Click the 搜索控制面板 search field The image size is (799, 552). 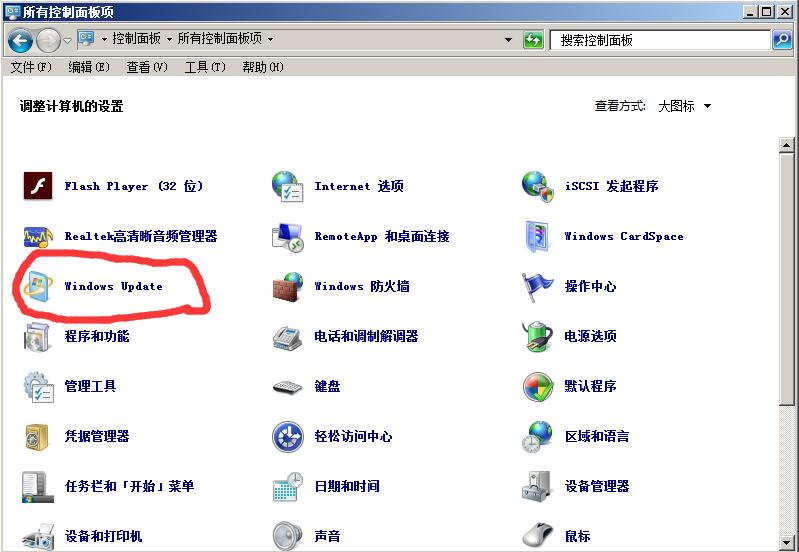(x=660, y=40)
